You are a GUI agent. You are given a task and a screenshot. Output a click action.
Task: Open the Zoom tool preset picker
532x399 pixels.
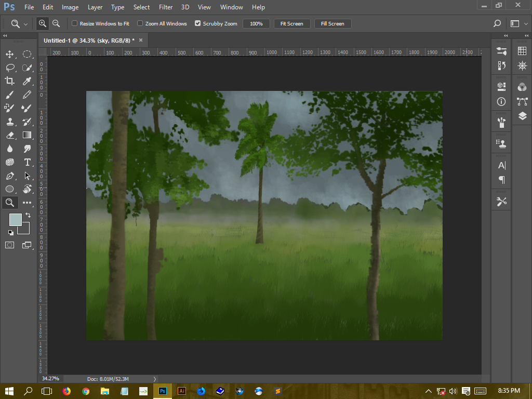click(19, 24)
